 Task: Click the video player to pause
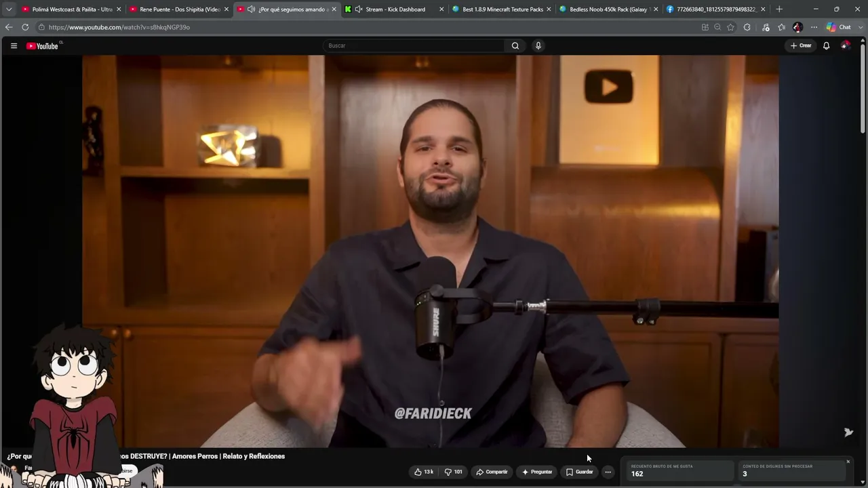click(430, 251)
